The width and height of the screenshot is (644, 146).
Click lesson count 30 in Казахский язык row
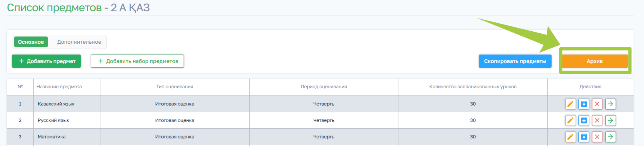pos(473,104)
